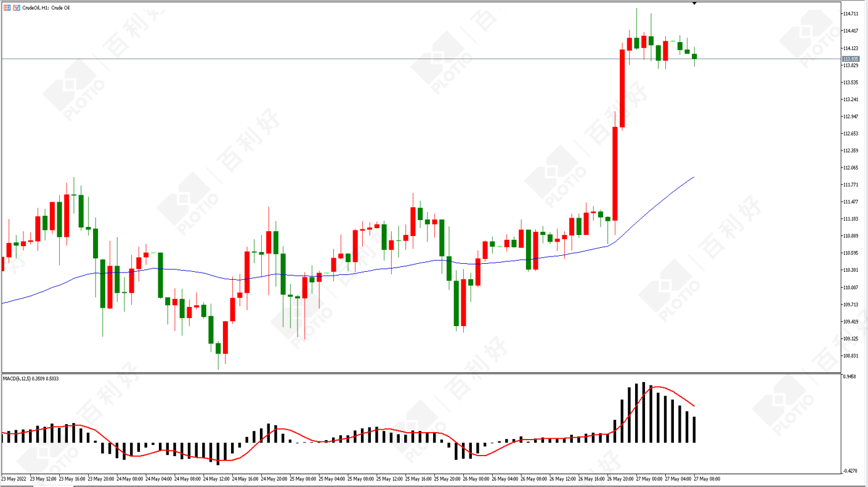This screenshot has width=868, height=487.
Task: Click the 24 May 12:00 time label
Action: coord(217,479)
